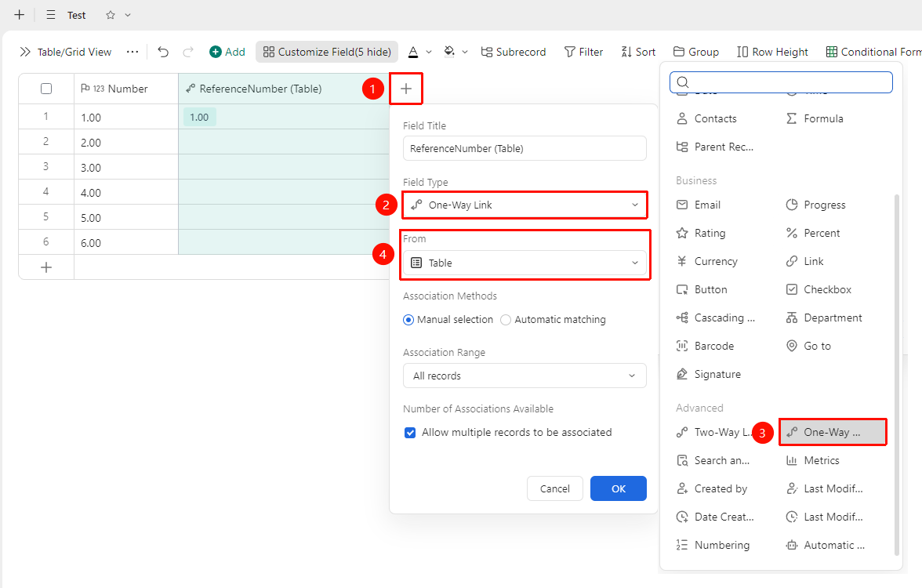Viewport: 922px width, 588px height.
Task: Choose the Rating field type
Action: [701, 233]
